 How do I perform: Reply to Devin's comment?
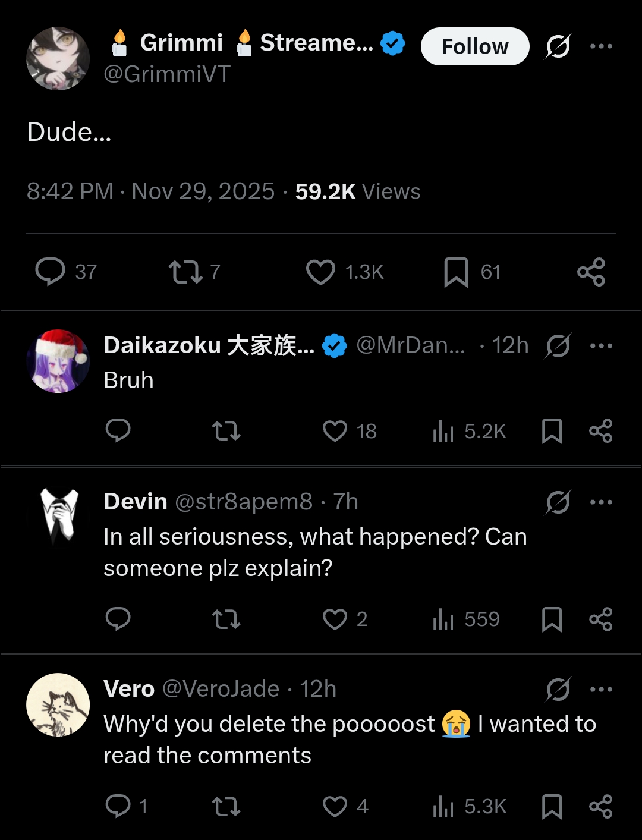point(118,619)
